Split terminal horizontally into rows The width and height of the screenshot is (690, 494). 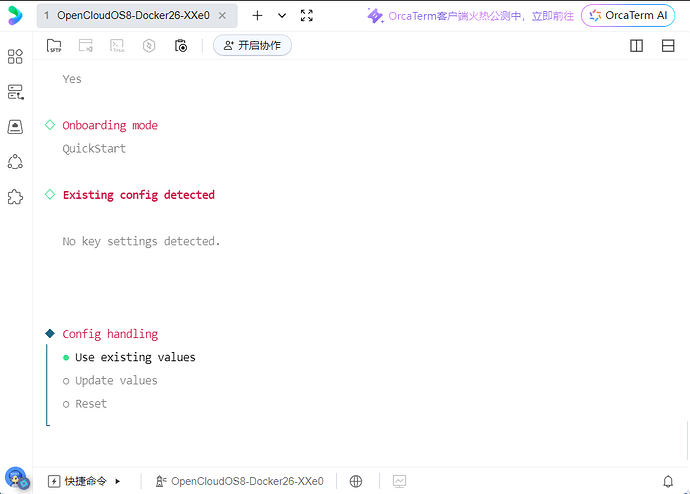(x=668, y=46)
